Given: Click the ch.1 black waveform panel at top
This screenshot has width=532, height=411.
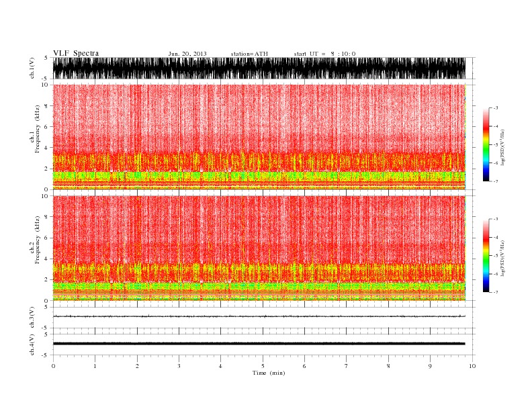Looking at the screenshot, I should point(259,68).
